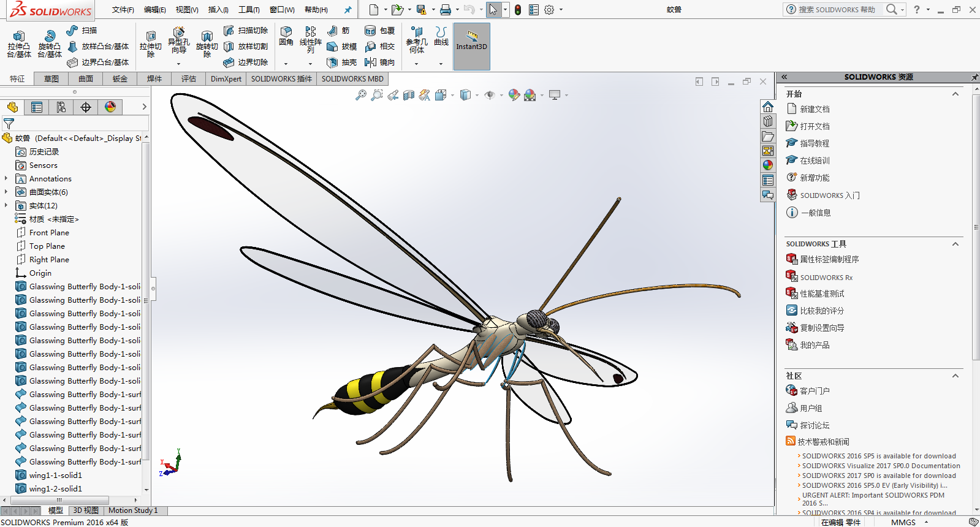Click the Lofted Cut tool (放样切割)
The width and height of the screenshot is (980, 527).
pyautogui.click(x=245, y=46)
